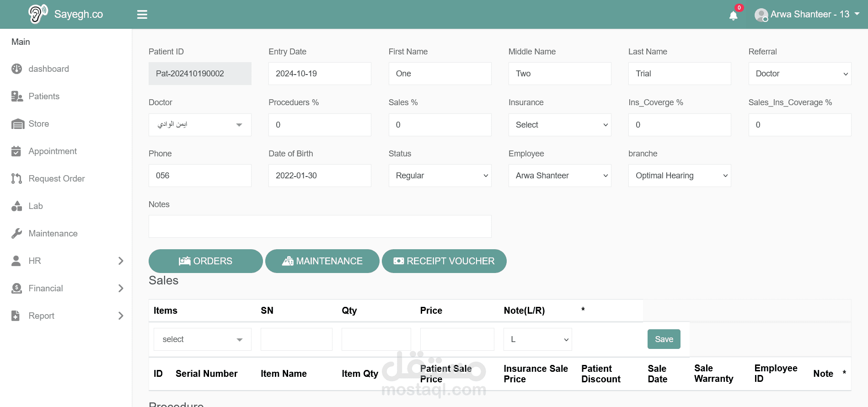
Task: Click the Maintenance wrench icon
Action: tap(17, 234)
